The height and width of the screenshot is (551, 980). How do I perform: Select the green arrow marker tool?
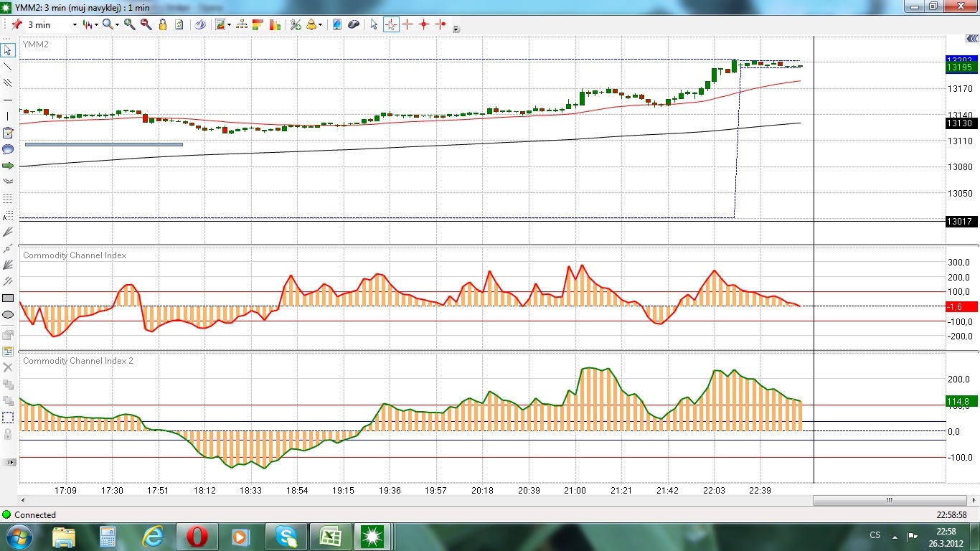pos(8,166)
